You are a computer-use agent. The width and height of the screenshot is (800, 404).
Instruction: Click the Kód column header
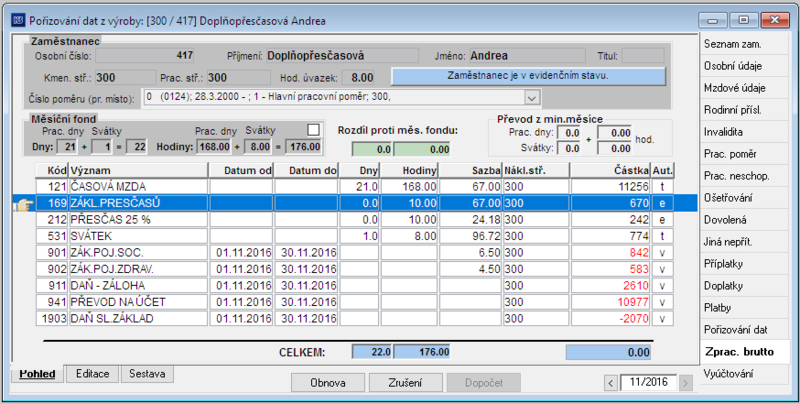coord(52,170)
